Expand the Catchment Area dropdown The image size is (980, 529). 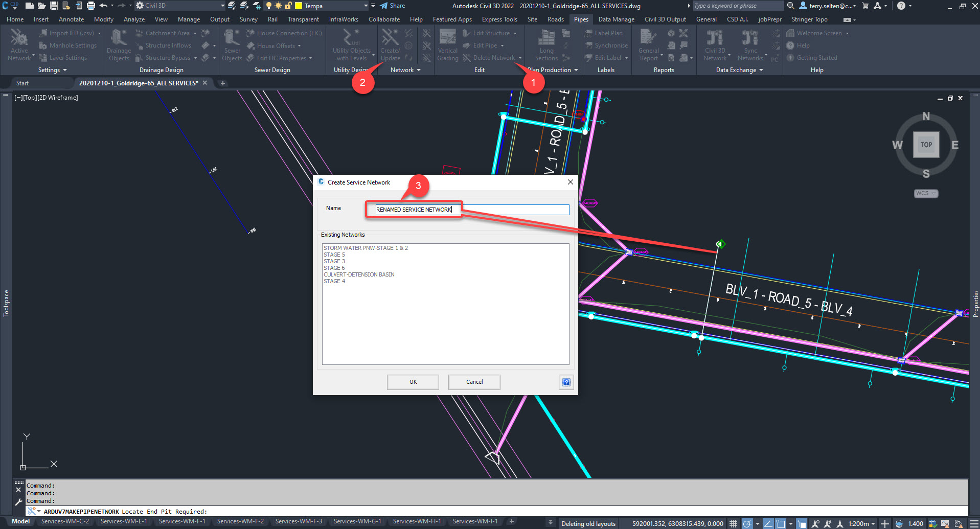[x=195, y=33]
